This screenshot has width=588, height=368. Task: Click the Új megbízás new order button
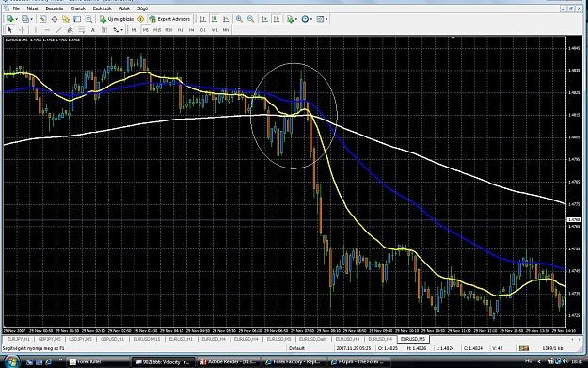click(x=117, y=19)
